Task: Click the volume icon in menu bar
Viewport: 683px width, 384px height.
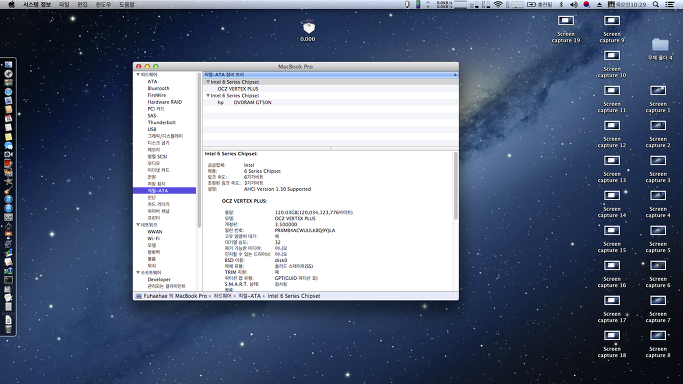Action: point(574,4)
